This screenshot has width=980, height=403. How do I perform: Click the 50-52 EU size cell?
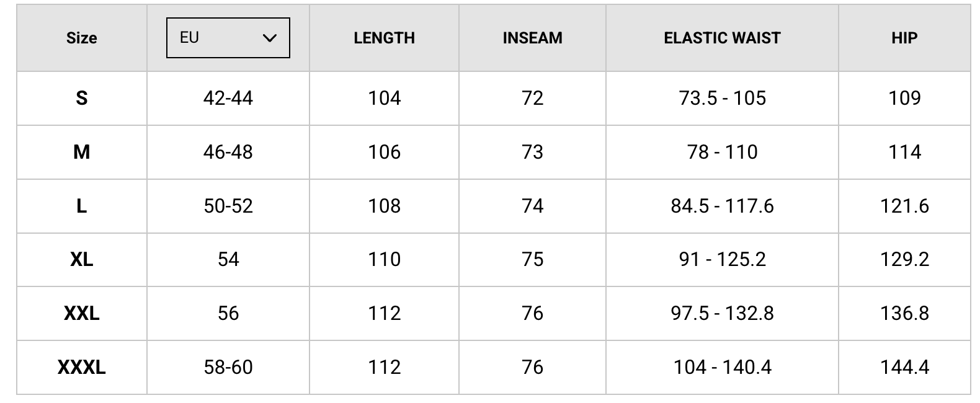tap(228, 206)
